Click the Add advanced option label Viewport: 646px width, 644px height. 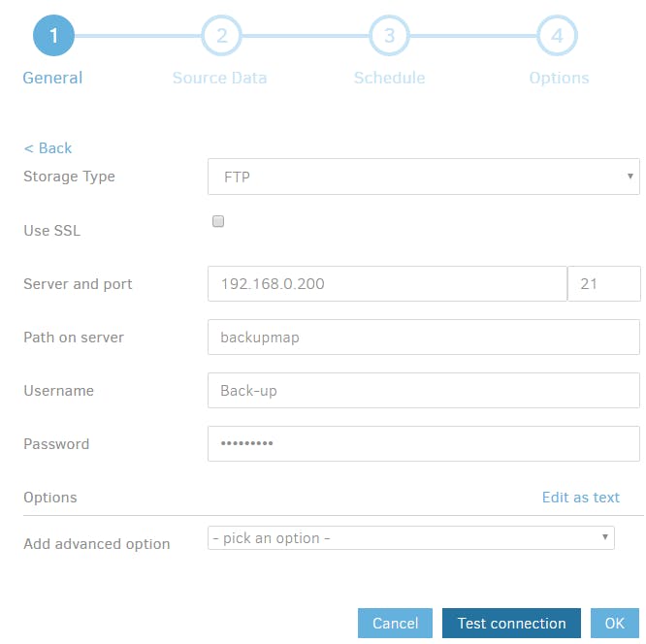[97, 544]
